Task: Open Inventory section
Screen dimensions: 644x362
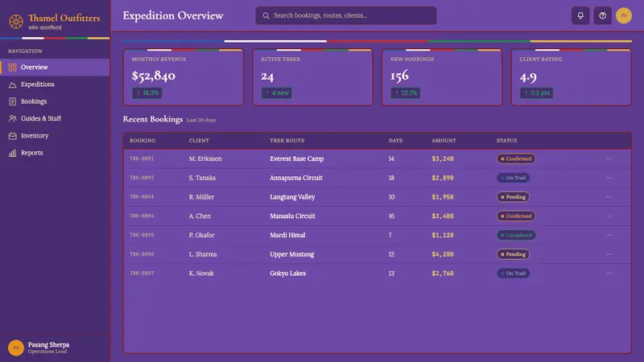Action: pyautogui.click(x=55, y=136)
